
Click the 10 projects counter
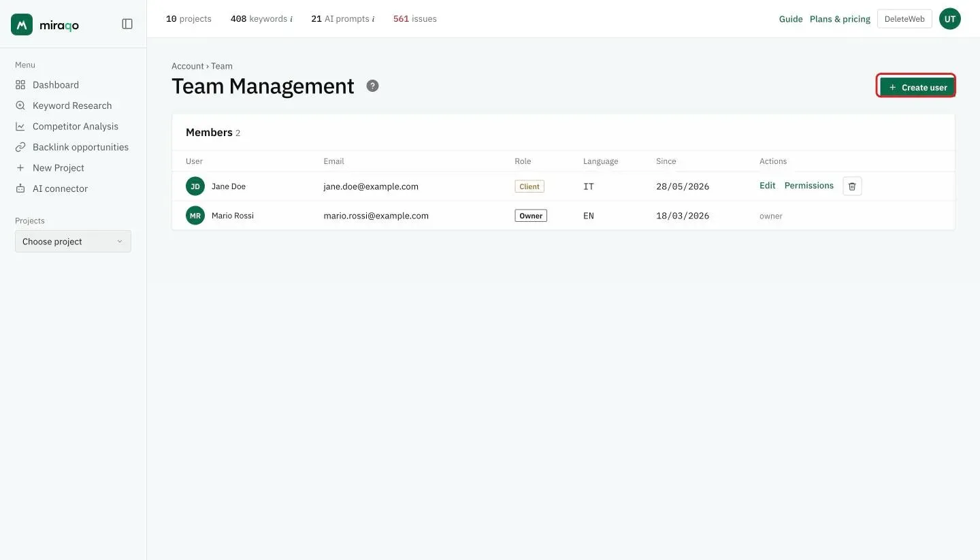click(x=189, y=19)
